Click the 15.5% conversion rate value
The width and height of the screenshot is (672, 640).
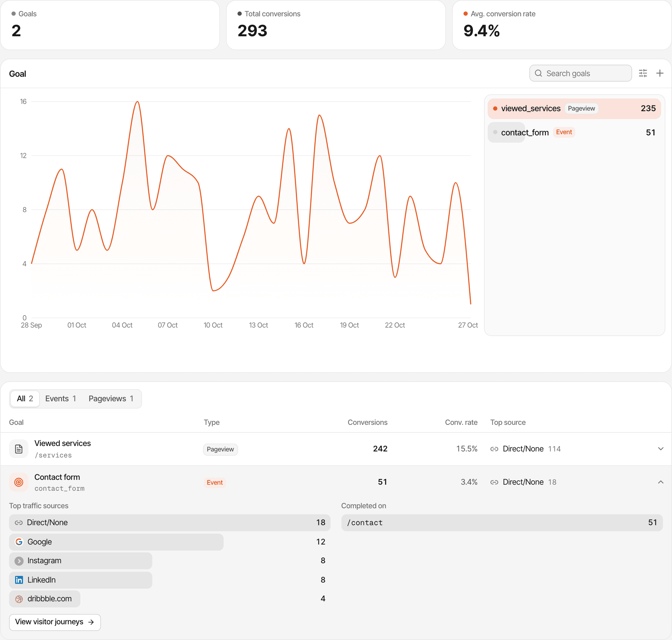click(467, 449)
